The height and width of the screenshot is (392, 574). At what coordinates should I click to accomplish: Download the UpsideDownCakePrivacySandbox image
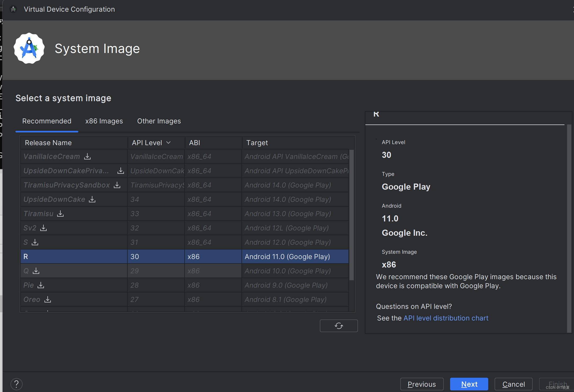(x=121, y=171)
